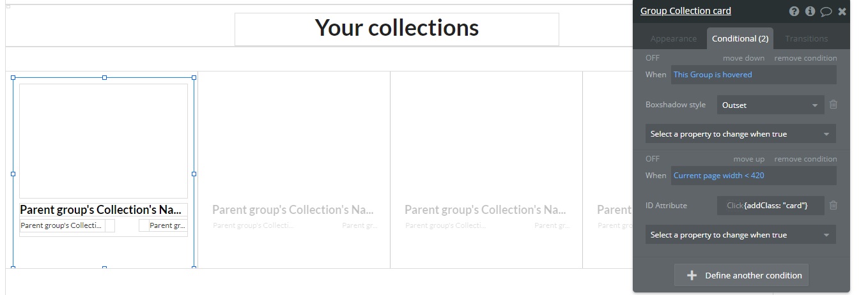
Task: Select the 'Your collections' title text element
Action: tap(396, 29)
